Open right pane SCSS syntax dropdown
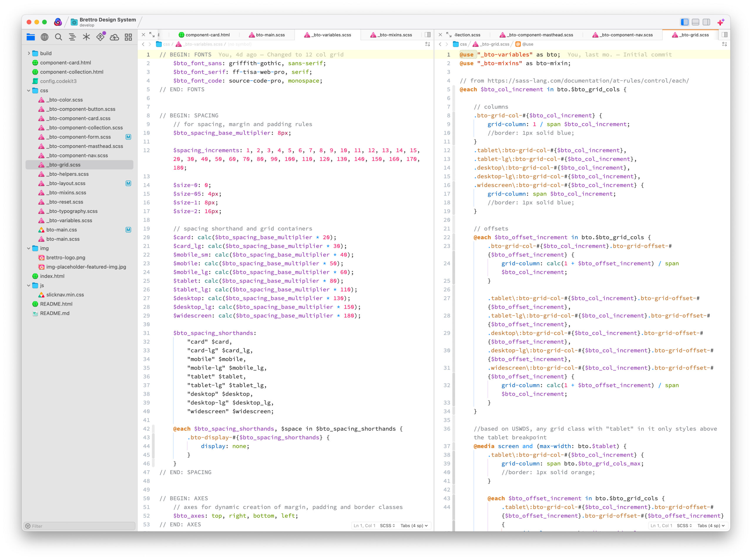 (x=684, y=525)
